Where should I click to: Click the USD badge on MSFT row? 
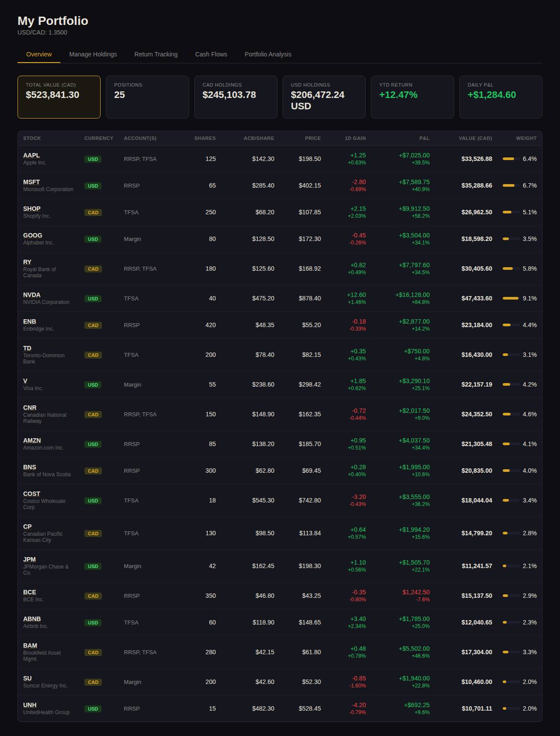(93, 186)
